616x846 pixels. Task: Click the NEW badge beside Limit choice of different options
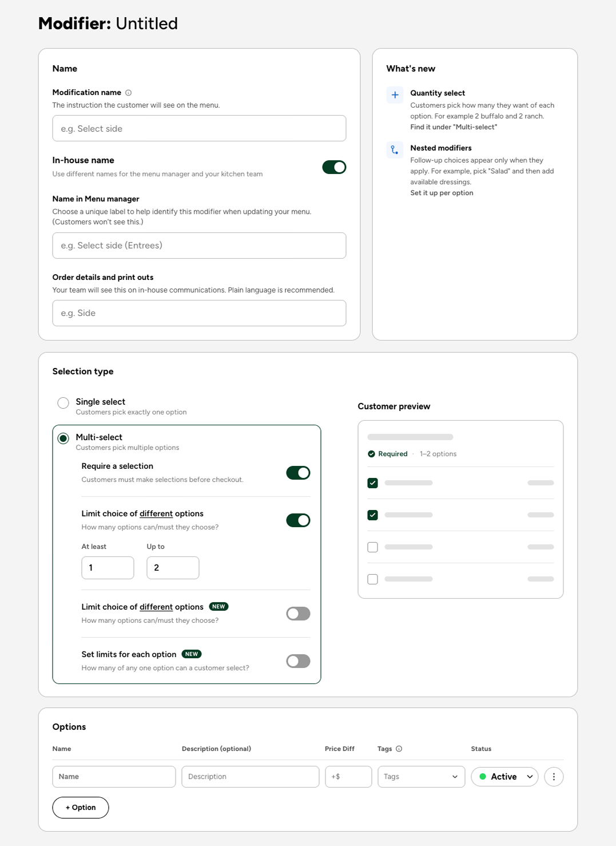click(219, 607)
